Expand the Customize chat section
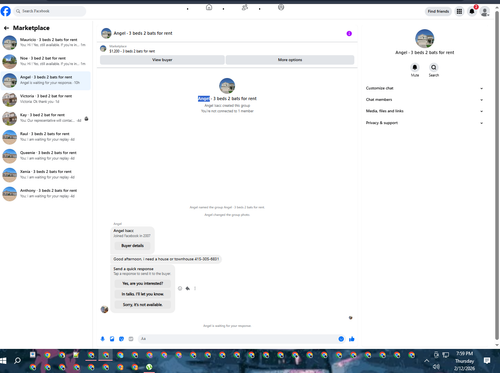500x373 pixels. point(424,88)
